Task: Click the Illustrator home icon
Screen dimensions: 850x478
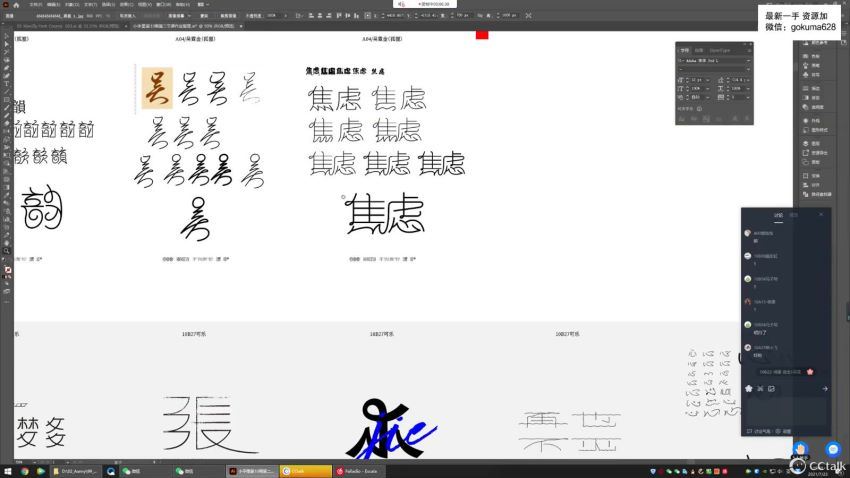Action: coord(16,4)
